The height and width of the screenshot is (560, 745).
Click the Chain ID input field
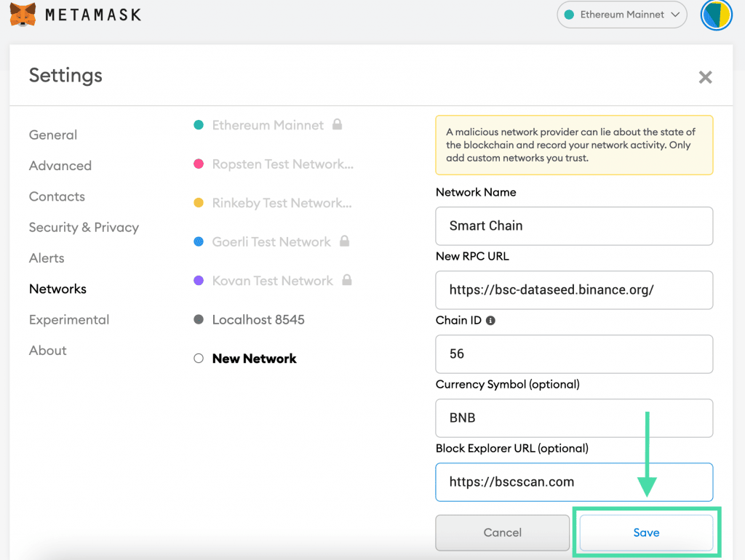(574, 354)
